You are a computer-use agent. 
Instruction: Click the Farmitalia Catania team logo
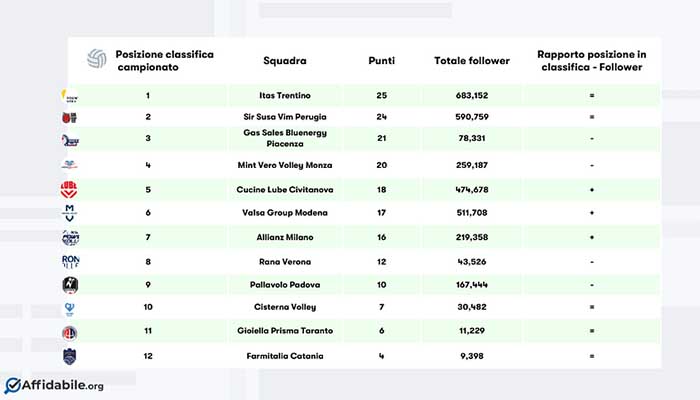click(70, 356)
